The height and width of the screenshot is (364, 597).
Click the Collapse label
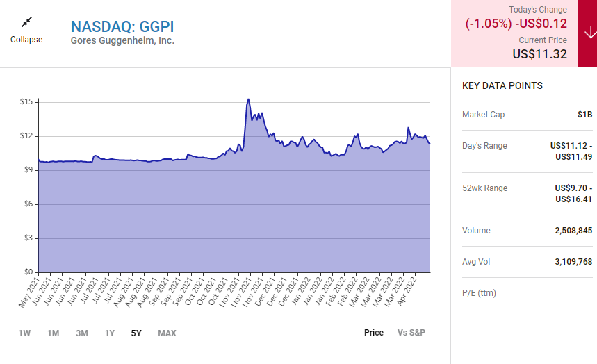pos(26,40)
